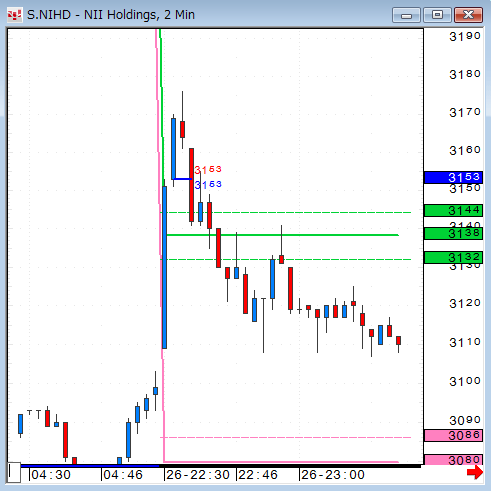Click the tall blue opening candle at 22:30
The width and height of the screenshot is (491, 491).
click(164, 267)
